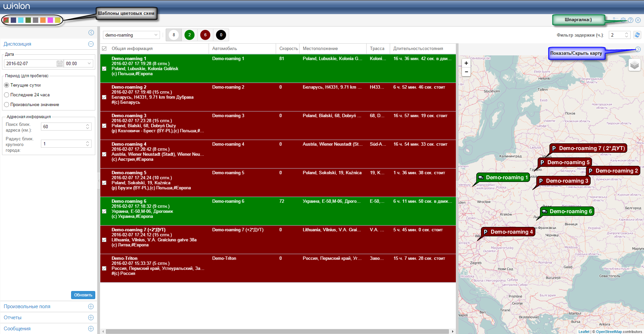Zoom in on the map

[466, 63]
